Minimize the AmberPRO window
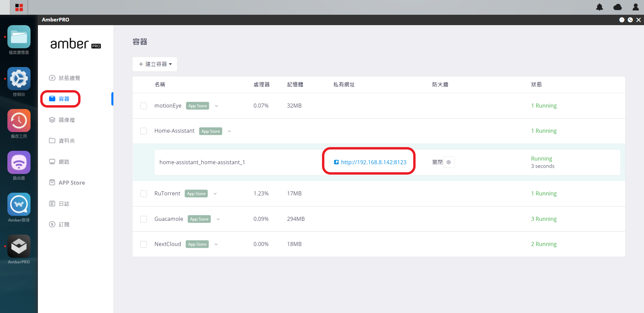This screenshot has height=313, width=644. pyautogui.click(x=622, y=20)
